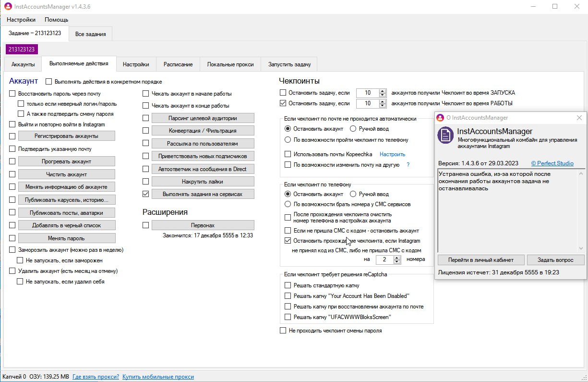Open the Настройки menu
The image size is (588, 382).
point(21,20)
